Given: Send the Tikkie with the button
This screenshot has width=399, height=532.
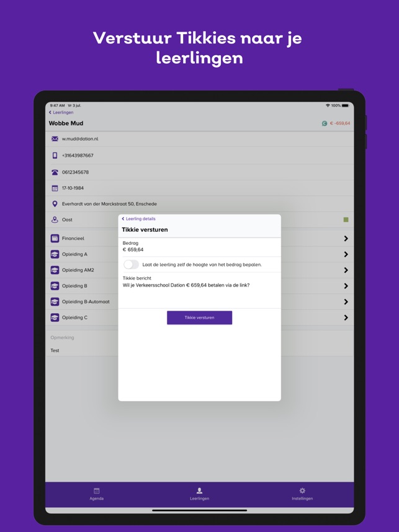Looking at the screenshot, I should click(199, 317).
